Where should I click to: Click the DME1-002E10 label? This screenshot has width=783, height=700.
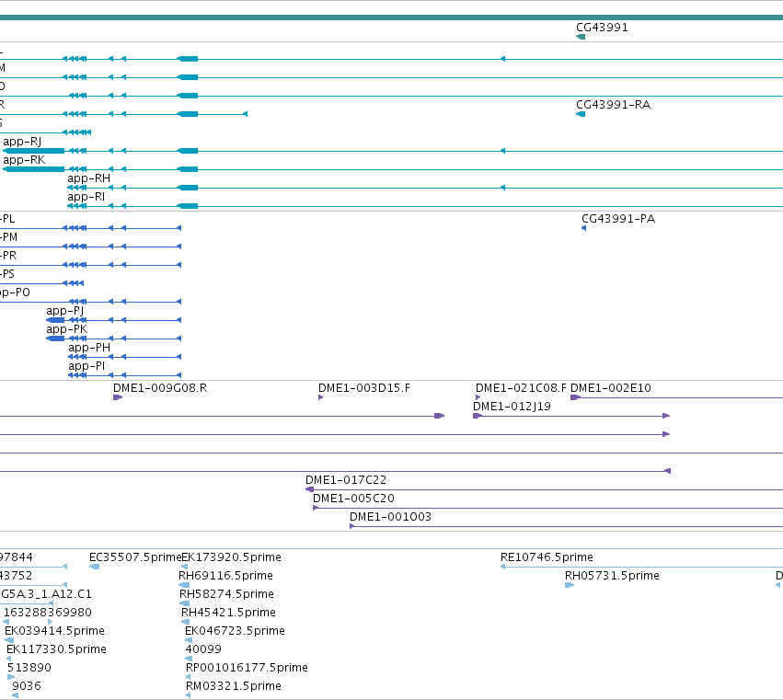tap(611, 388)
